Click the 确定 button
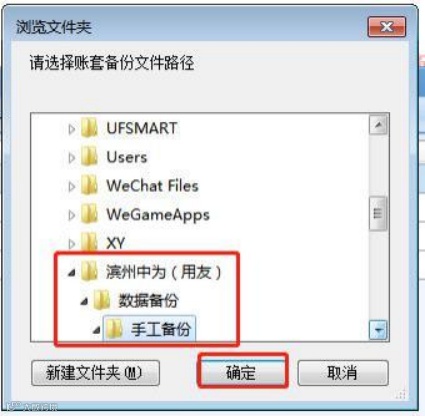Viewport: 425px width, 417px height. click(242, 372)
